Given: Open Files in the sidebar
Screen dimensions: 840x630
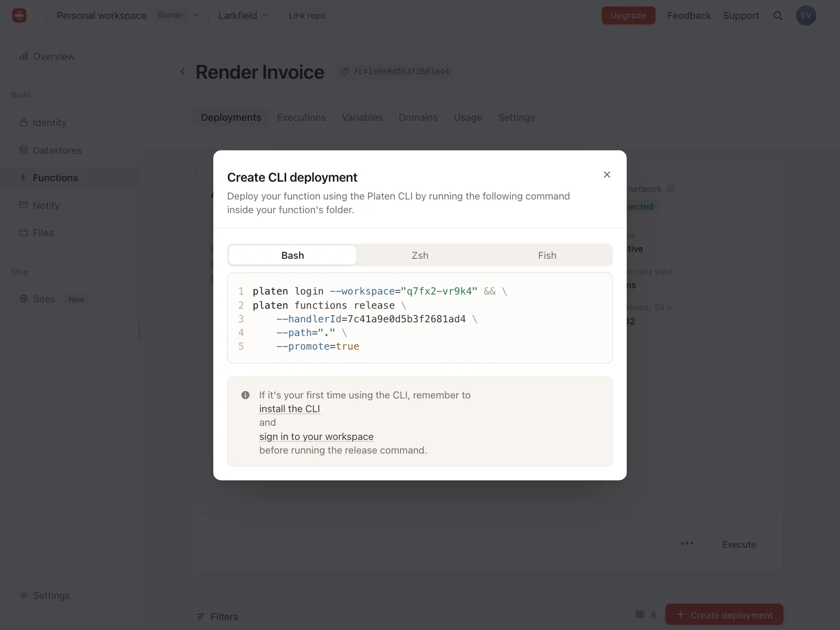Looking at the screenshot, I should coord(43,233).
